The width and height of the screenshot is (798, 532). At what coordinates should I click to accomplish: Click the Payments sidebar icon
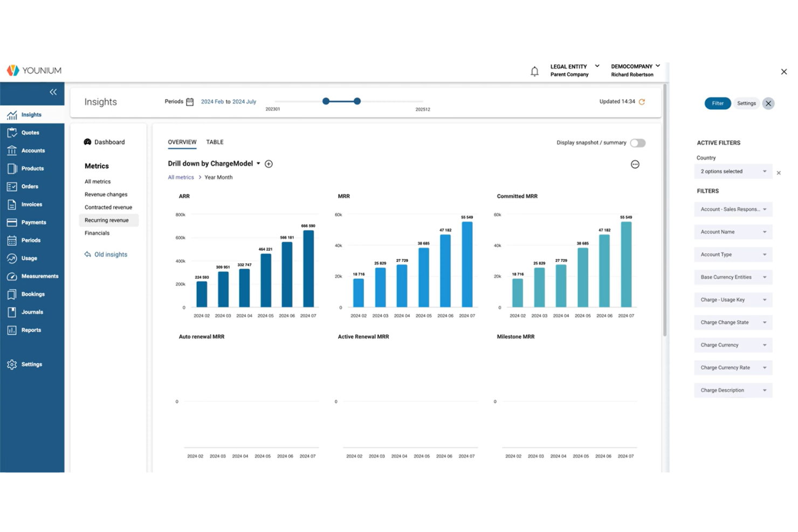(12, 222)
